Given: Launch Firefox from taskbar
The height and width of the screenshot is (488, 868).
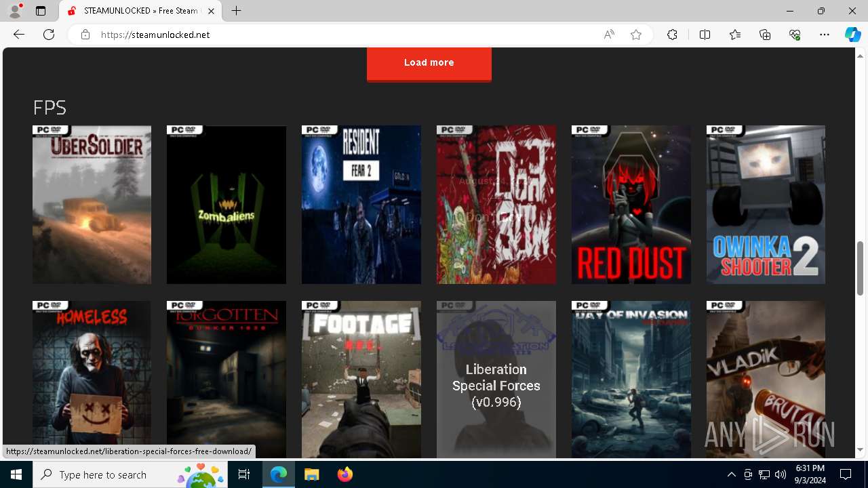Looking at the screenshot, I should [344, 474].
